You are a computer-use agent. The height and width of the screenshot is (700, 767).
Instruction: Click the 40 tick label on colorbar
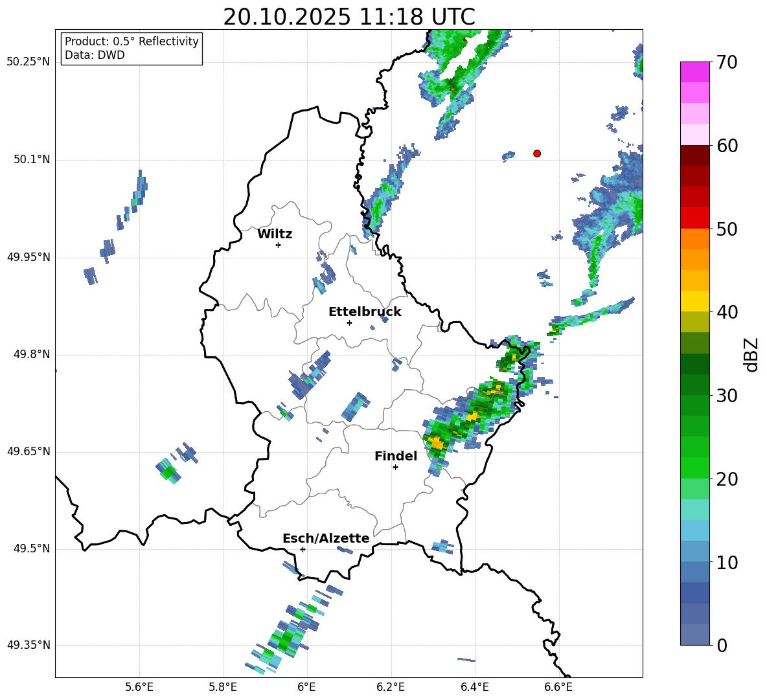pos(726,312)
